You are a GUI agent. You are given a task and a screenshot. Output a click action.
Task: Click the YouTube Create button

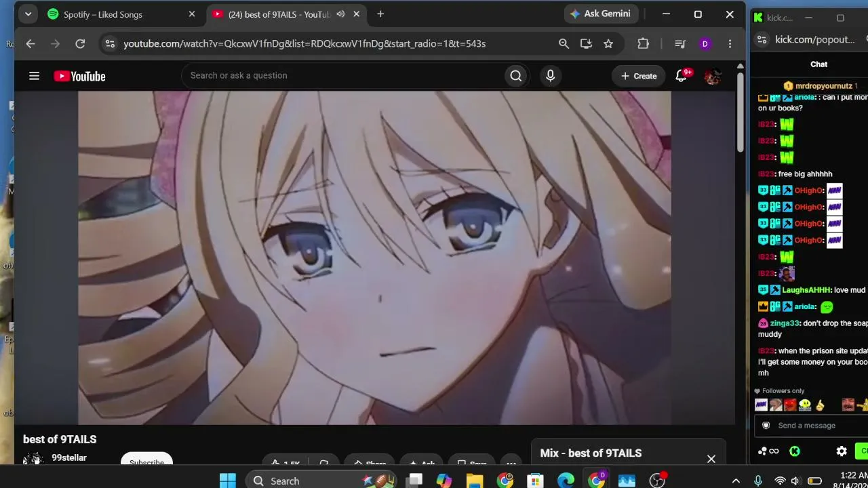coord(639,76)
